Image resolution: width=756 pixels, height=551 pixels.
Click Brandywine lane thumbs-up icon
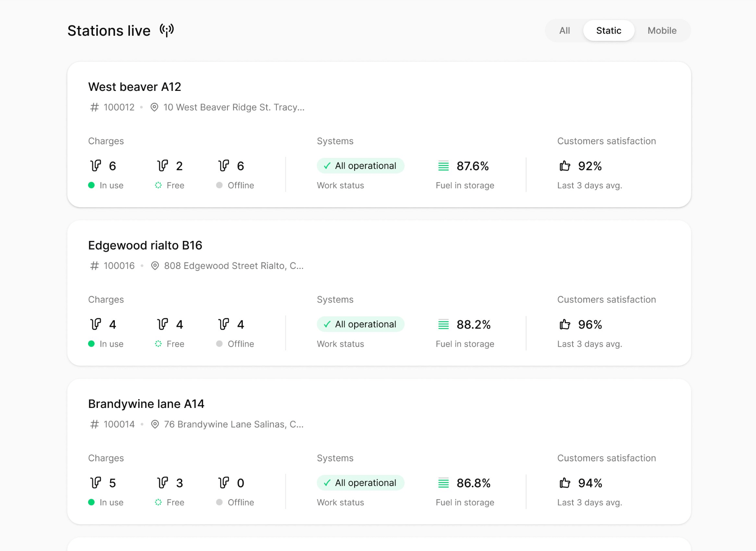[565, 483]
